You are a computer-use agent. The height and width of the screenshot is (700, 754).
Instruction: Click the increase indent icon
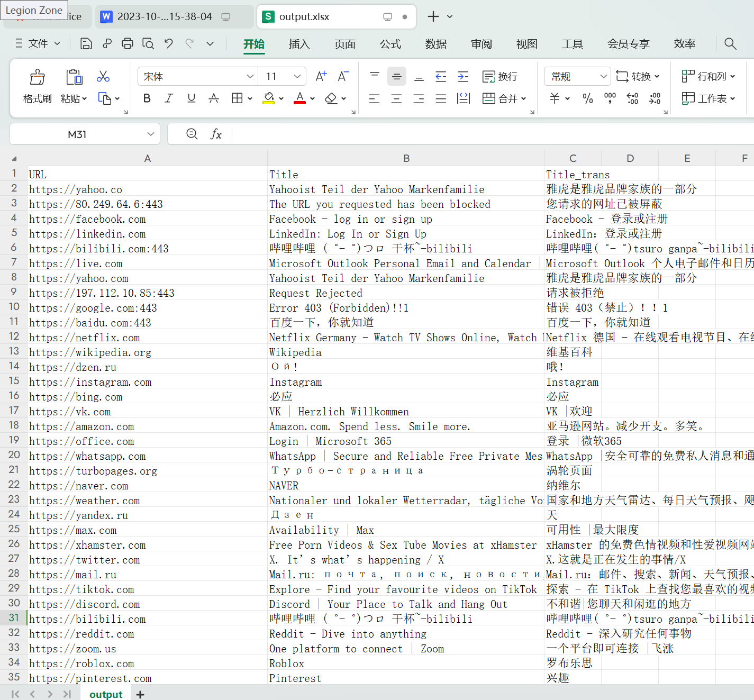coord(463,77)
